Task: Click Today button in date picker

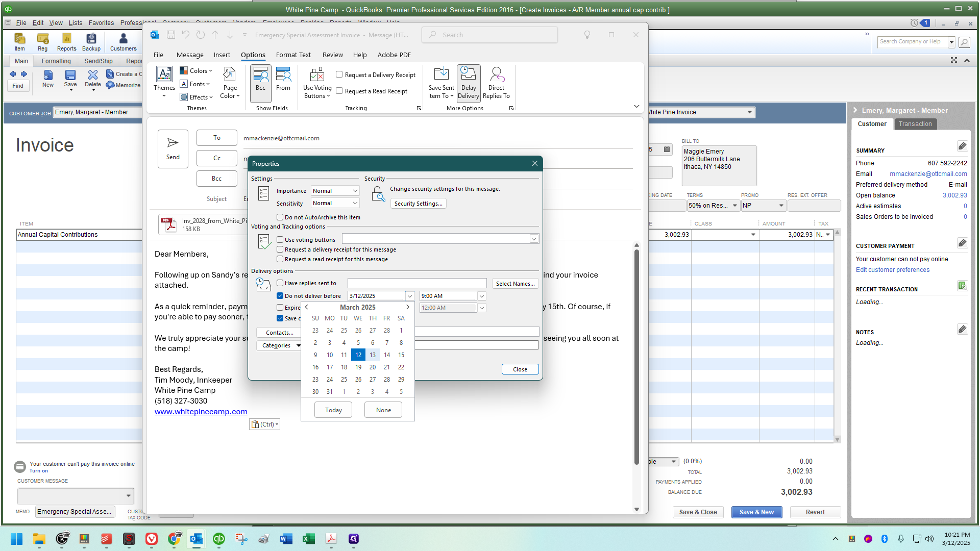Action: pyautogui.click(x=333, y=410)
